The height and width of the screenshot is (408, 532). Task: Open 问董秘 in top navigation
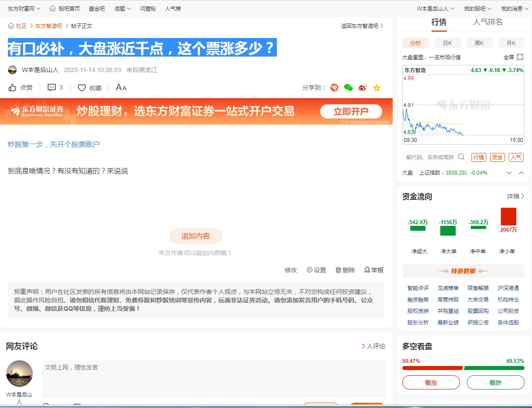[148, 8]
